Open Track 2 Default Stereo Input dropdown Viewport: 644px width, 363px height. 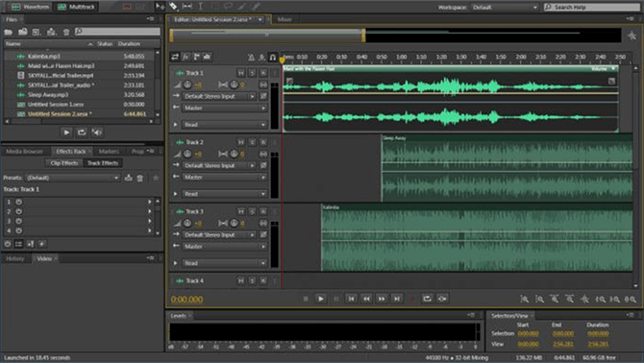coord(218,165)
